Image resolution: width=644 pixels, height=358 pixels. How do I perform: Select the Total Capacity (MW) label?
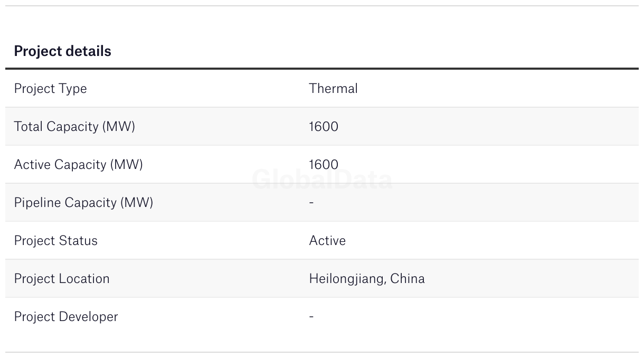click(74, 127)
